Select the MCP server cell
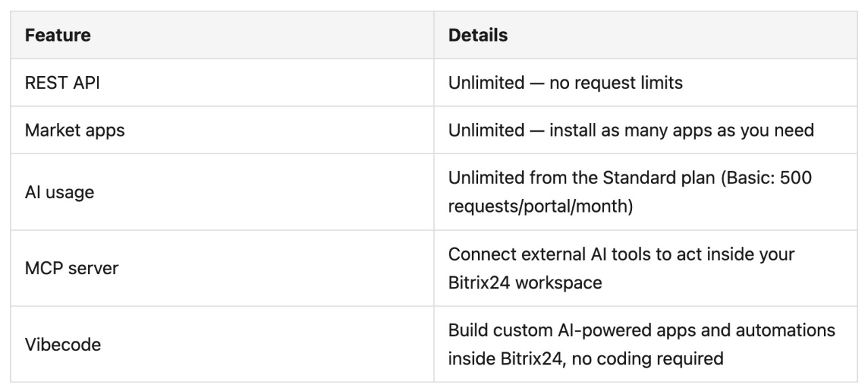Viewport: 868px width, 391px height. click(x=222, y=268)
